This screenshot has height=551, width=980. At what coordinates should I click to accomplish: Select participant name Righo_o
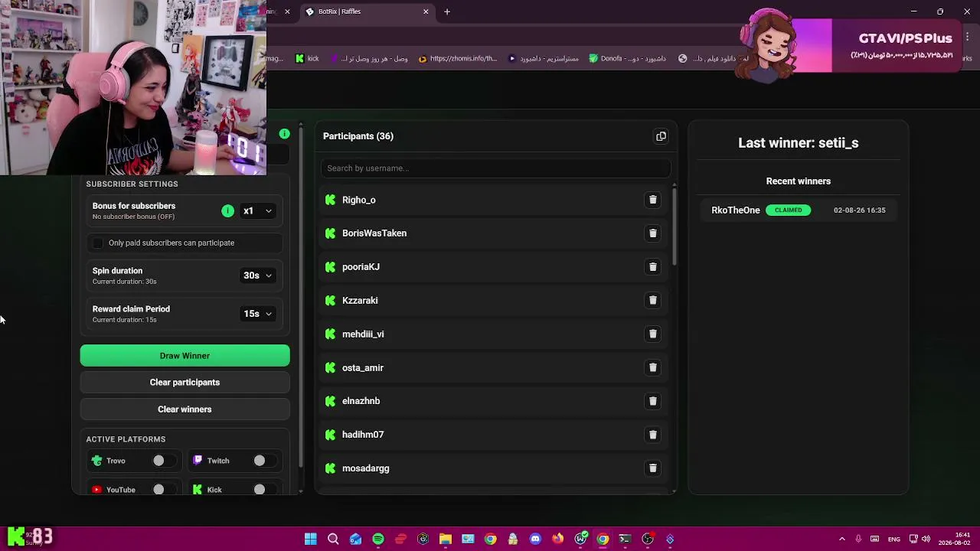pyautogui.click(x=359, y=200)
